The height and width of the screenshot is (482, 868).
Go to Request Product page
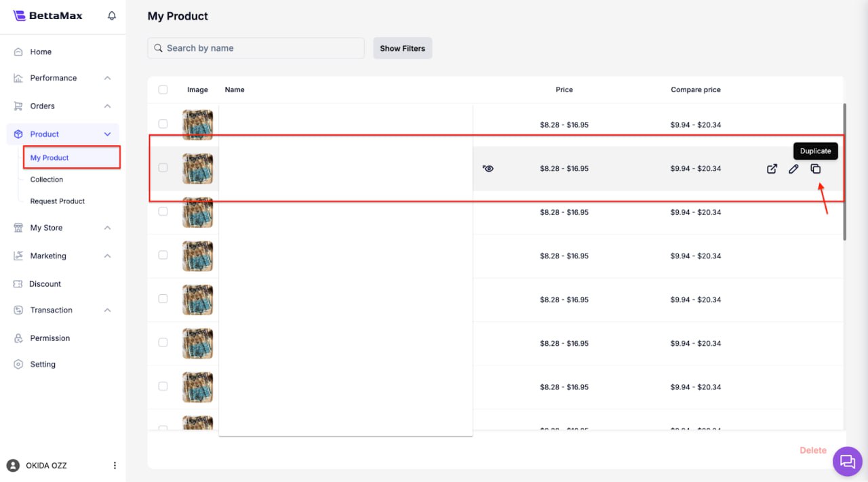(58, 201)
